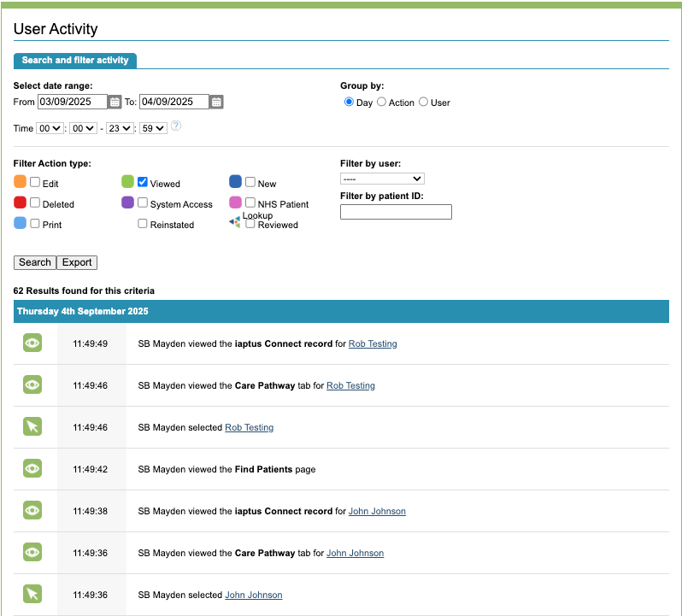Click the NHS Patient Lookup arrows icon
Image resolution: width=682 pixels, height=616 pixels.
point(235,222)
